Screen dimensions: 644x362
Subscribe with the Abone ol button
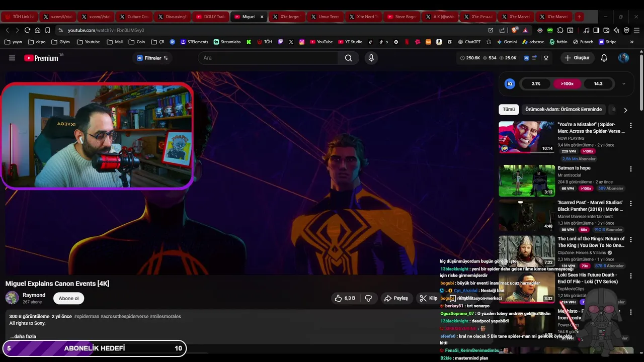click(x=69, y=298)
